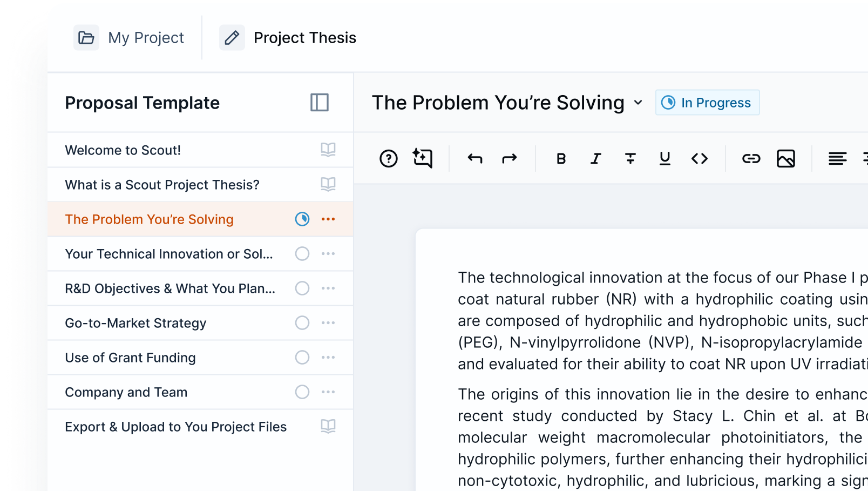Image resolution: width=868 pixels, height=491 pixels.
Task: Format text as code
Action: 700,158
